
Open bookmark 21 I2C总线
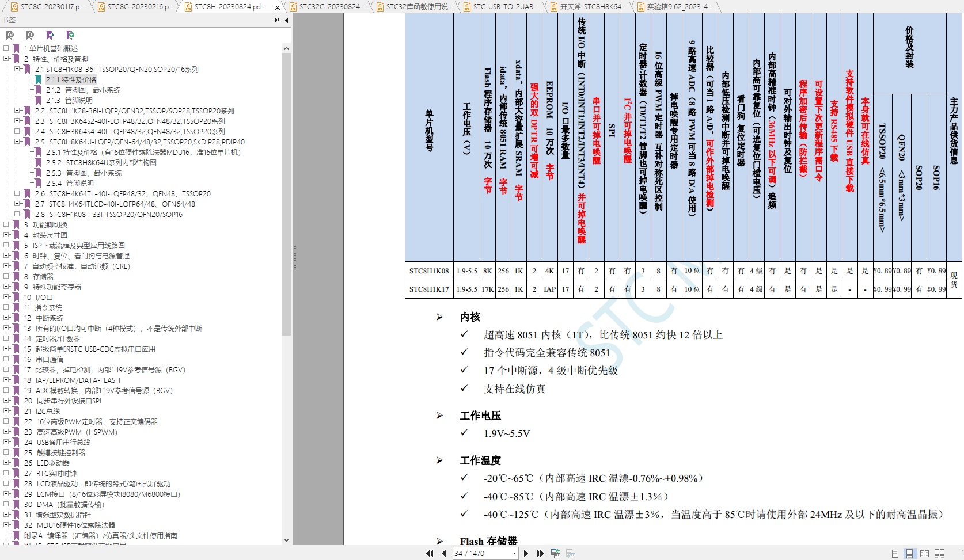(x=42, y=412)
